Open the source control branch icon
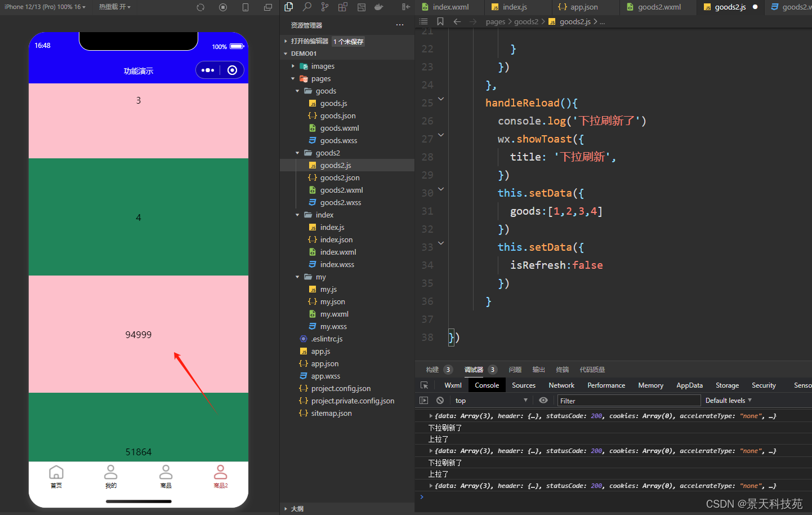Viewport: 812px width, 515px height. (325, 7)
